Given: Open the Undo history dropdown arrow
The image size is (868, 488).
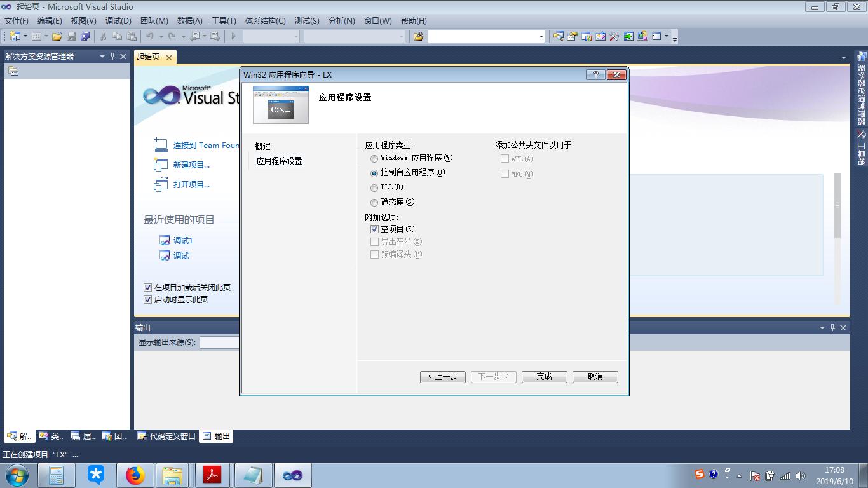Looking at the screenshot, I should tap(160, 36).
